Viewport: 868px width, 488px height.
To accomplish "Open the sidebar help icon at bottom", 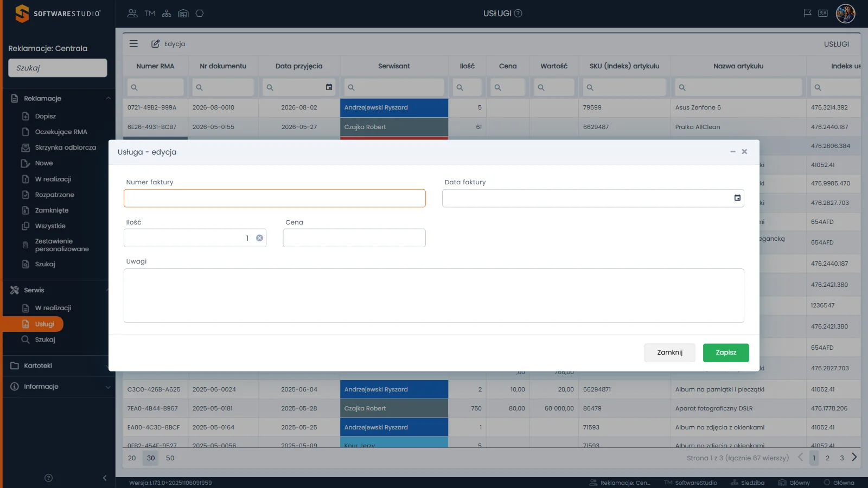I will [48, 478].
